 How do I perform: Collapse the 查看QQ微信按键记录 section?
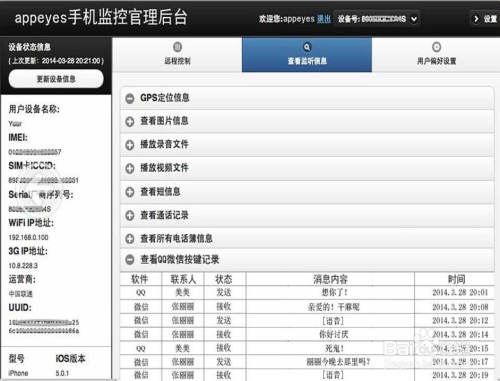click(307, 259)
